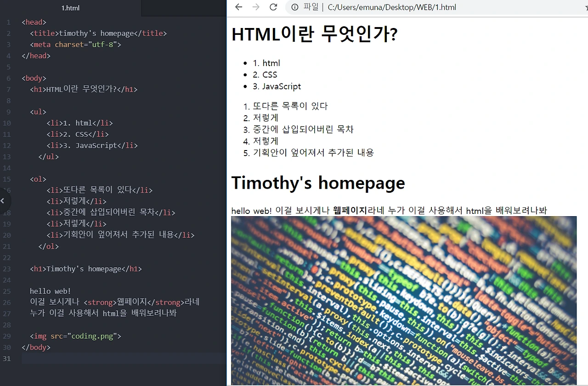Click the <strong>웹페이지</strong> code line
588x386 pixels.
[x=115, y=302]
